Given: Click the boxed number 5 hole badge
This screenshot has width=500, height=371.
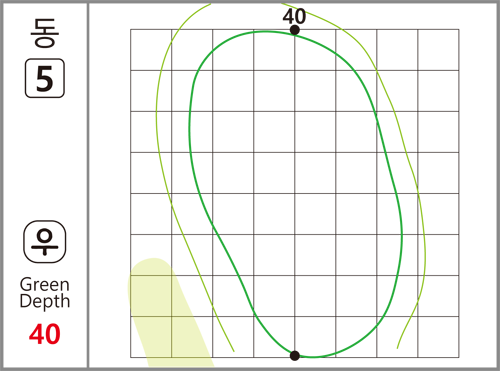Looking at the screenshot, I should [45, 78].
